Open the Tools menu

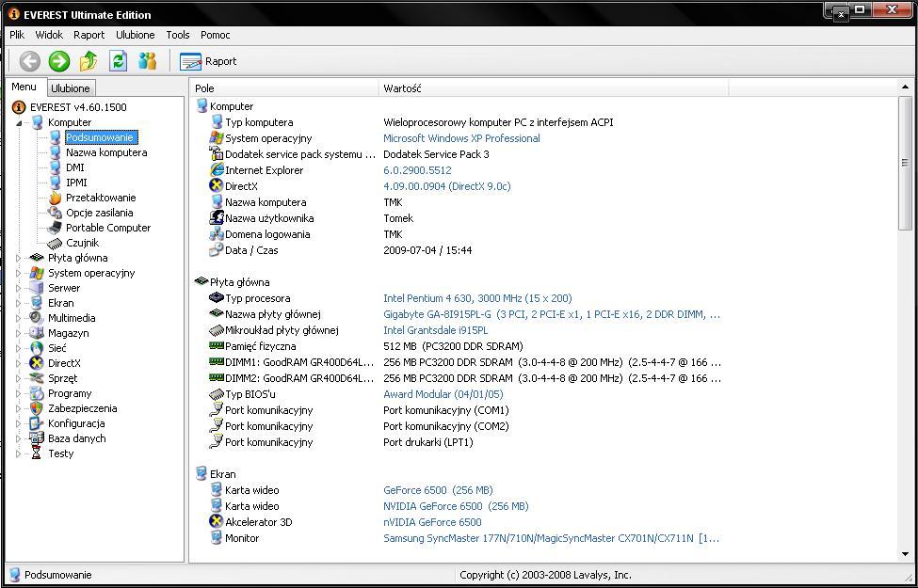tap(178, 35)
